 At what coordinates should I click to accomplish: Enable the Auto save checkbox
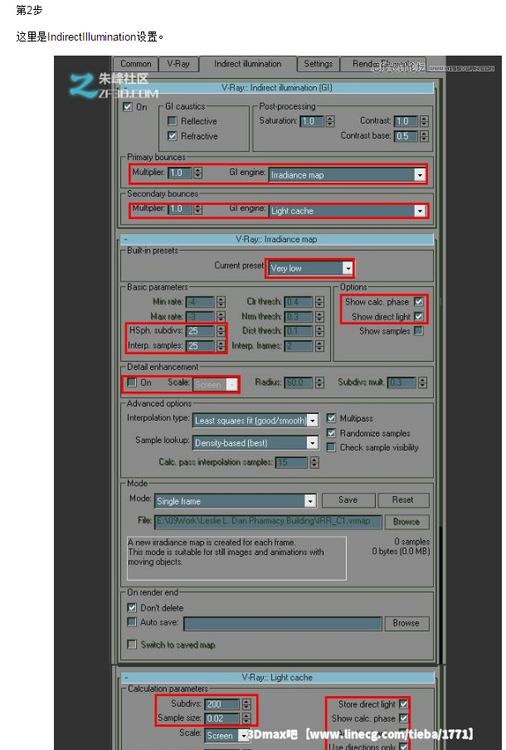132,622
